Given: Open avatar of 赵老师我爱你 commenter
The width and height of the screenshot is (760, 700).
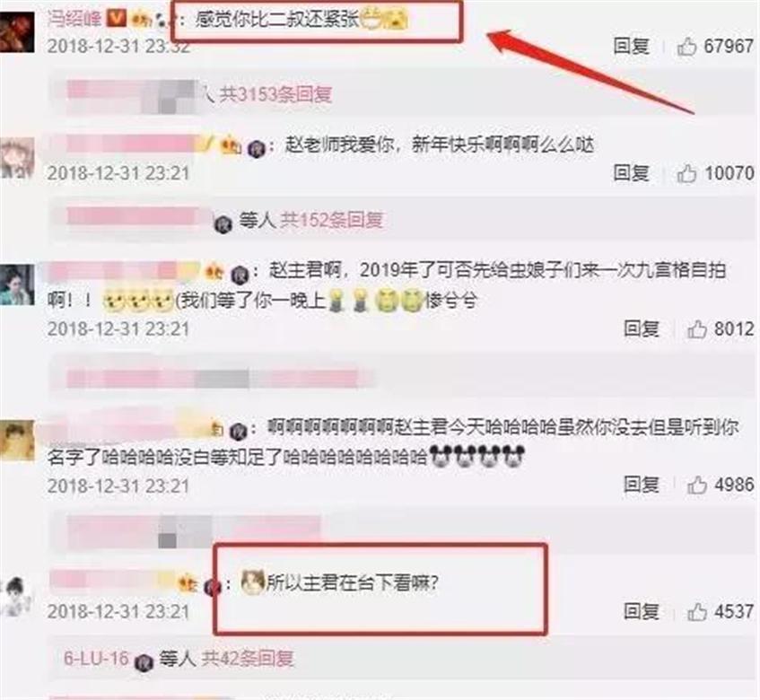Looking at the screenshot, I should coord(17,158).
